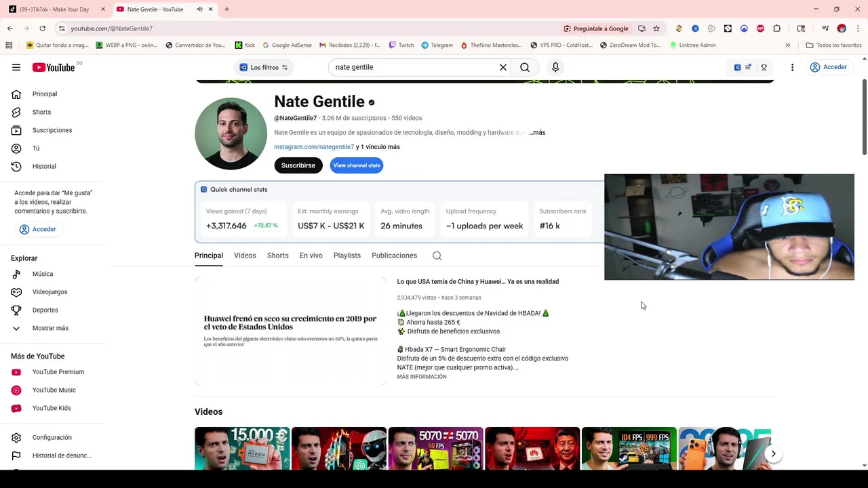Switch to the Shorts channel tab

278,256
